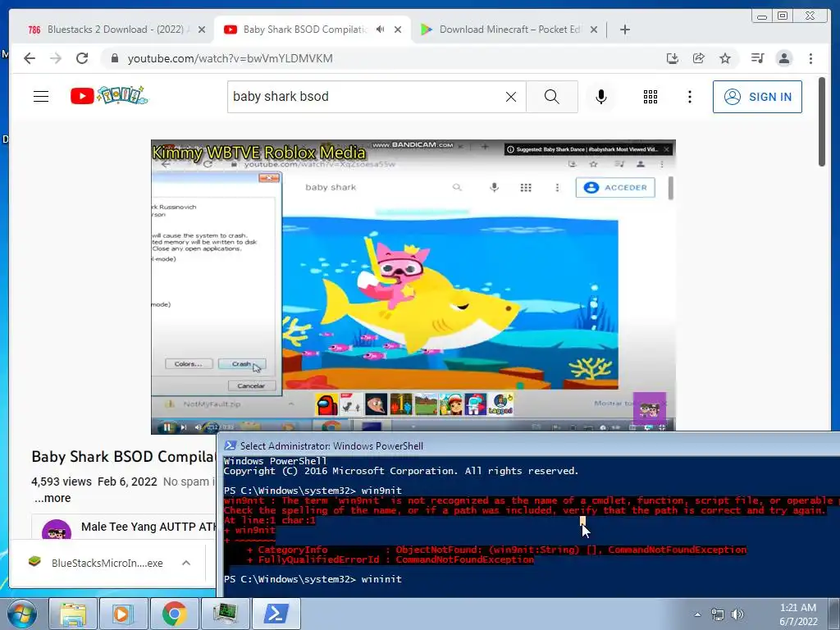Go to YouTube home via logo
The width and height of the screenshot is (840, 630).
[109, 96]
